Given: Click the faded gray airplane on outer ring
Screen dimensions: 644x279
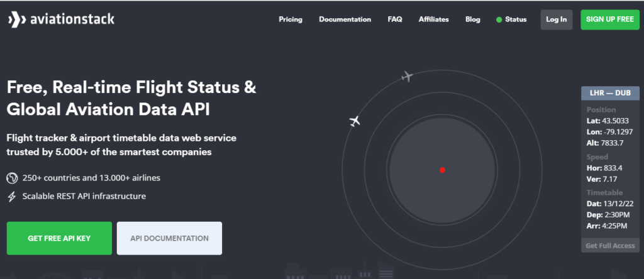Looking at the screenshot, I should [x=407, y=76].
